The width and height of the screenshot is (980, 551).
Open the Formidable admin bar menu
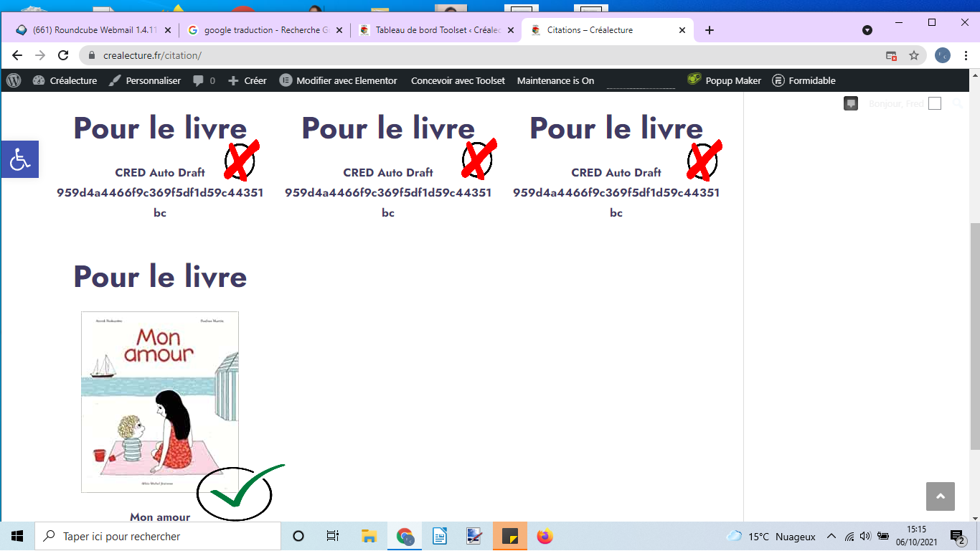tap(804, 80)
